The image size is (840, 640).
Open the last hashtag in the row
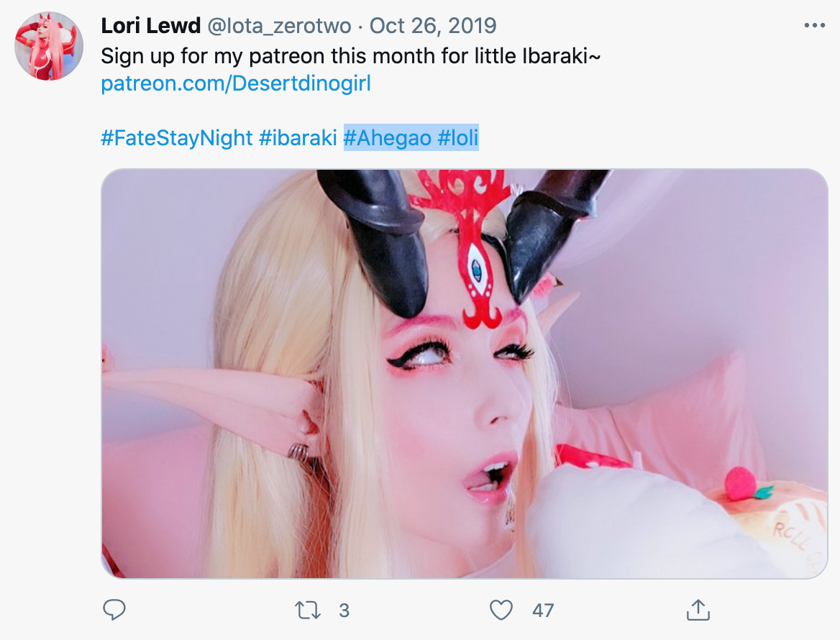pos(458,137)
